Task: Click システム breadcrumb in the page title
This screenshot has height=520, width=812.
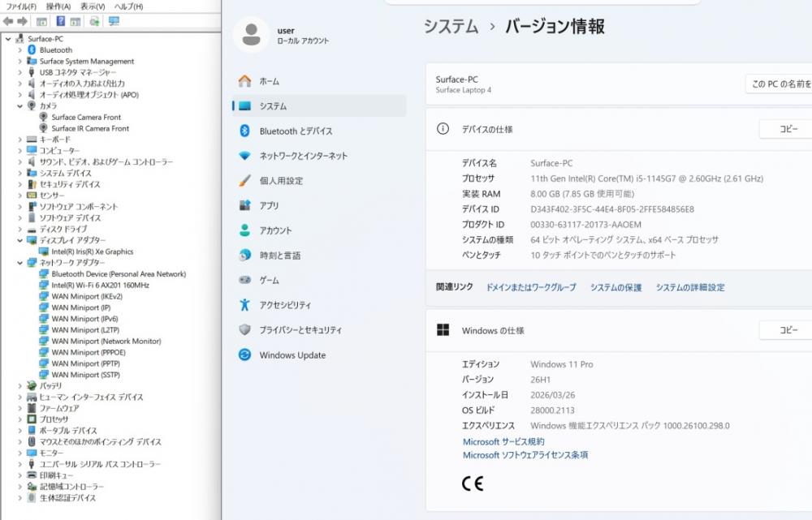Action: pyautogui.click(x=451, y=27)
